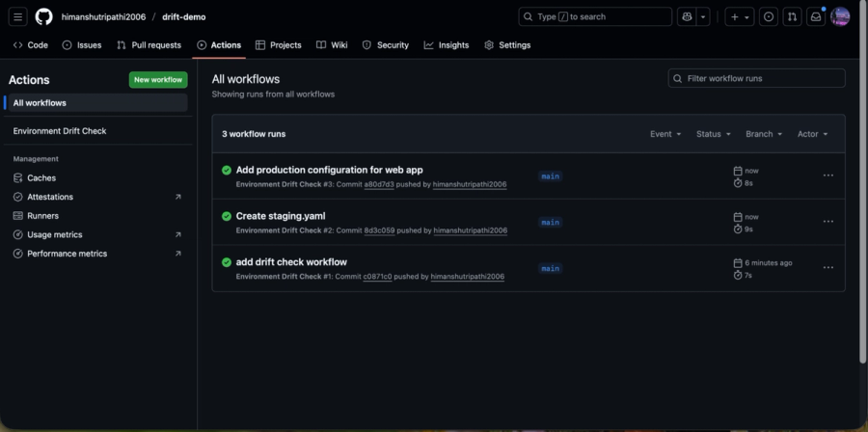
Task: Click the Attestations checkmark icon
Action: coord(17,197)
